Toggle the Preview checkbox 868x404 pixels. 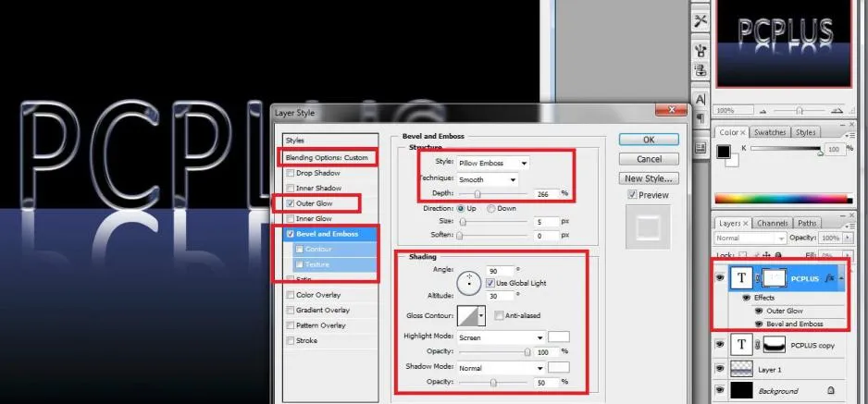coord(632,194)
